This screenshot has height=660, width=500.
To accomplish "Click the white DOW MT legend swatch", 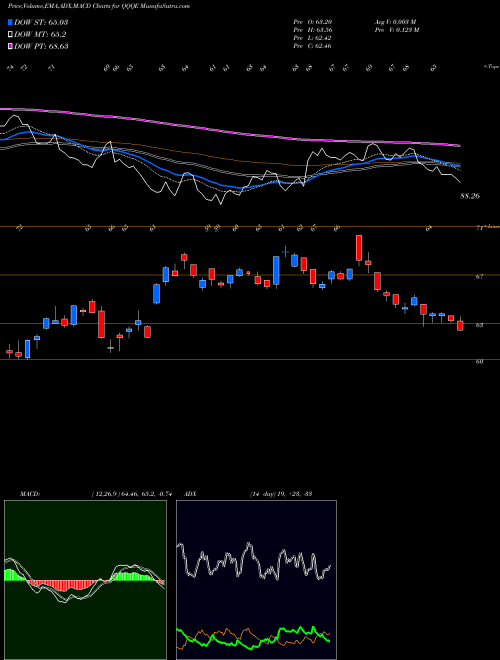I will coord(10,34).
